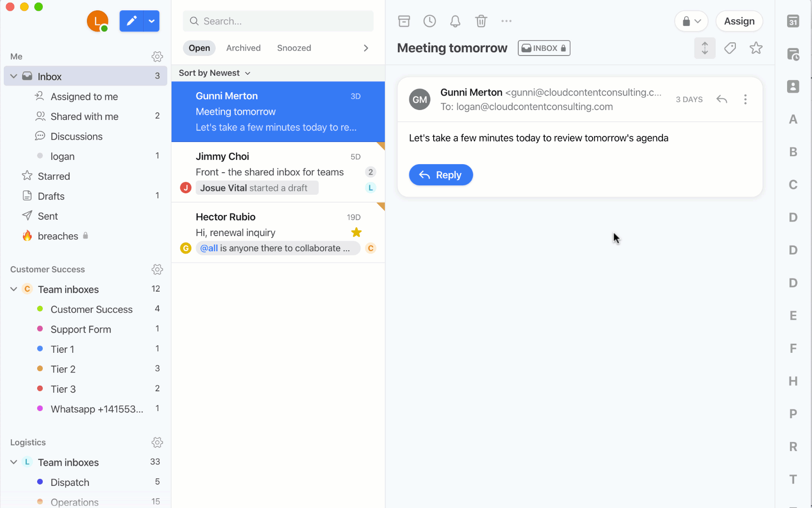
Task: Open the lock visibility dropdown
Action: pos(691,21)
